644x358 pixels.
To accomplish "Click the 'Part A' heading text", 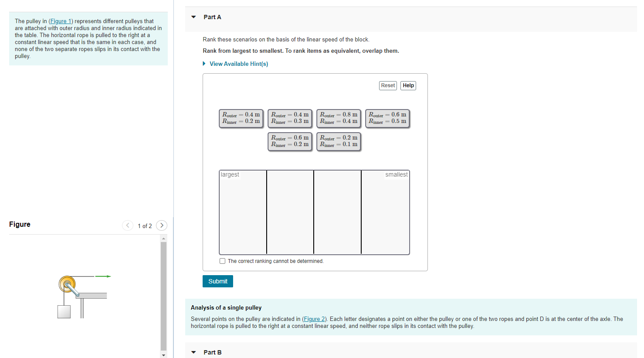I will 213,17.
